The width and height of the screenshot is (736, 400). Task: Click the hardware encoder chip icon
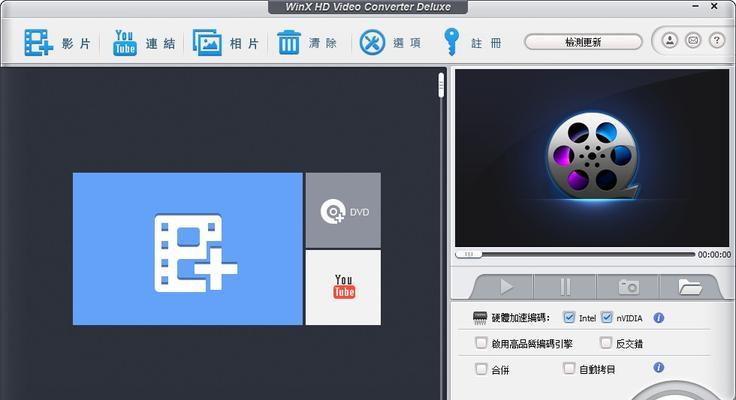(480, 318)
